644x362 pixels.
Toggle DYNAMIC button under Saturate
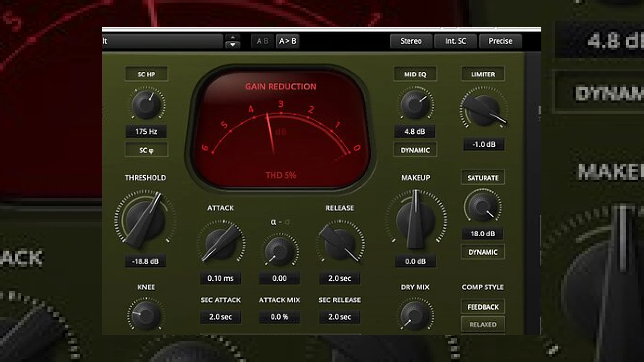pos(483,252)
